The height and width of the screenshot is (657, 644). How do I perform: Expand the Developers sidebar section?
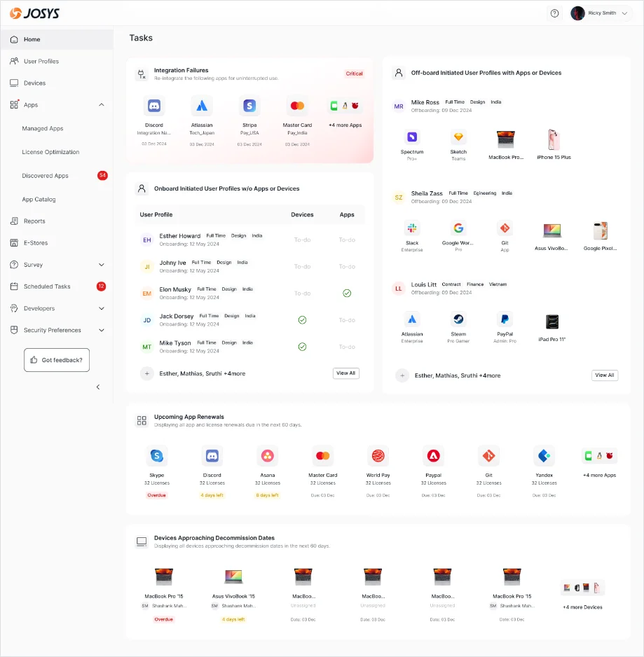(x=102, y=308)
